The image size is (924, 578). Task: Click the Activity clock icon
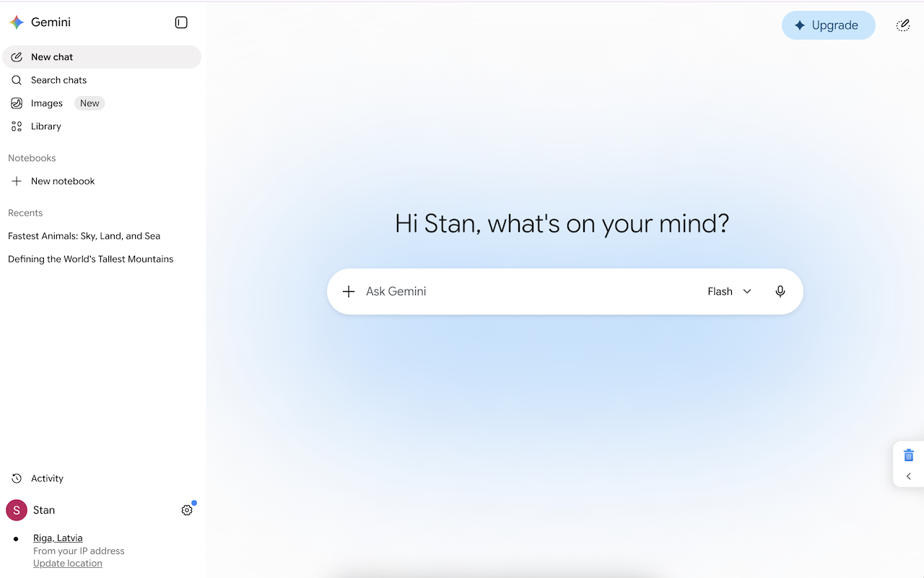pyautogui.click(x=17, y=478)
